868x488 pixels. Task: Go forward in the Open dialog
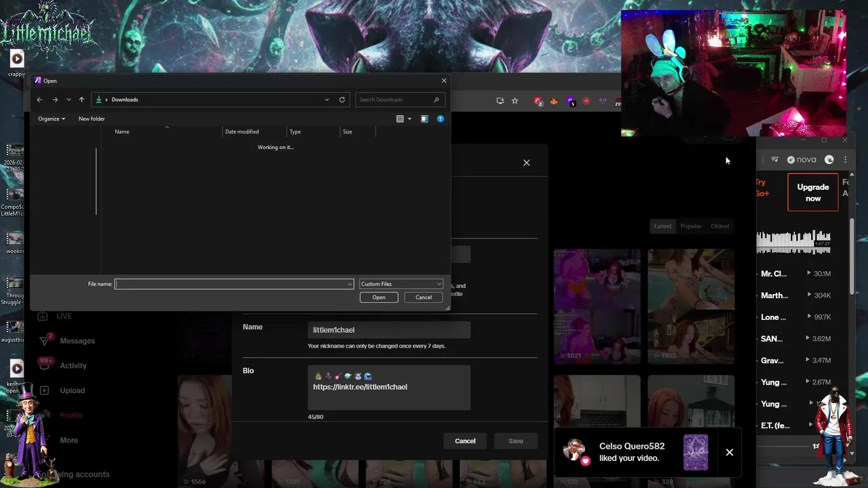tap(55, 100)
